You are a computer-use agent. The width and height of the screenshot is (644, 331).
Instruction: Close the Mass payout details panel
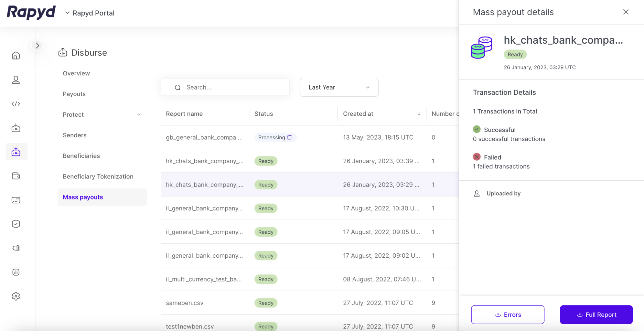click(x=626, y=12)
